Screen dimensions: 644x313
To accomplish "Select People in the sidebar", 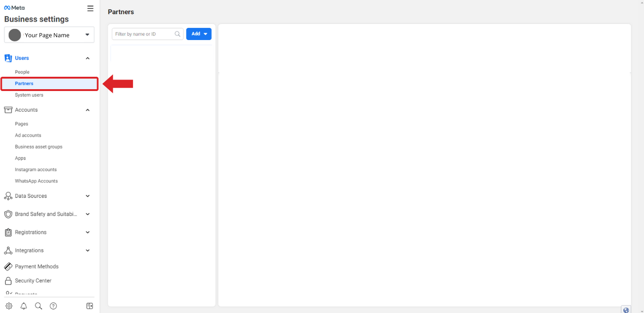I will click(22, 72).
